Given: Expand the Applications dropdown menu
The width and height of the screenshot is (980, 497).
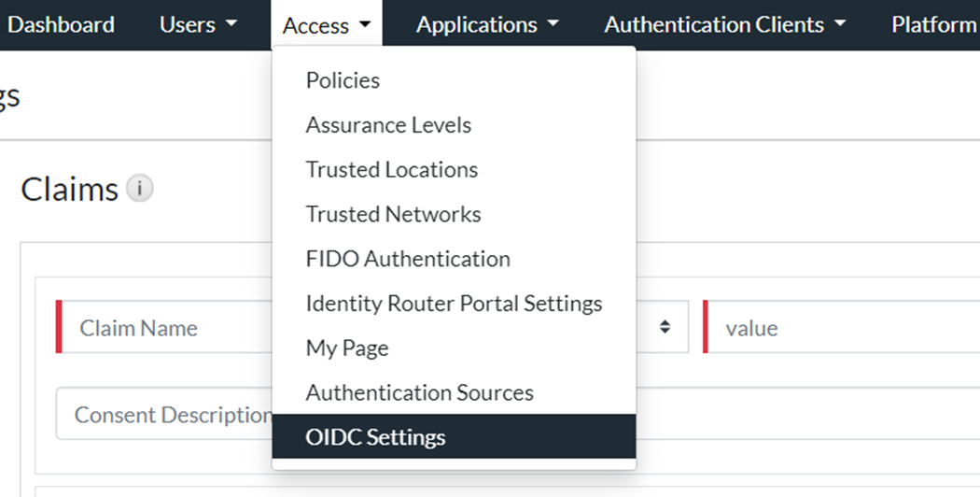Looking at the screenshot, I should click(487, 25).
